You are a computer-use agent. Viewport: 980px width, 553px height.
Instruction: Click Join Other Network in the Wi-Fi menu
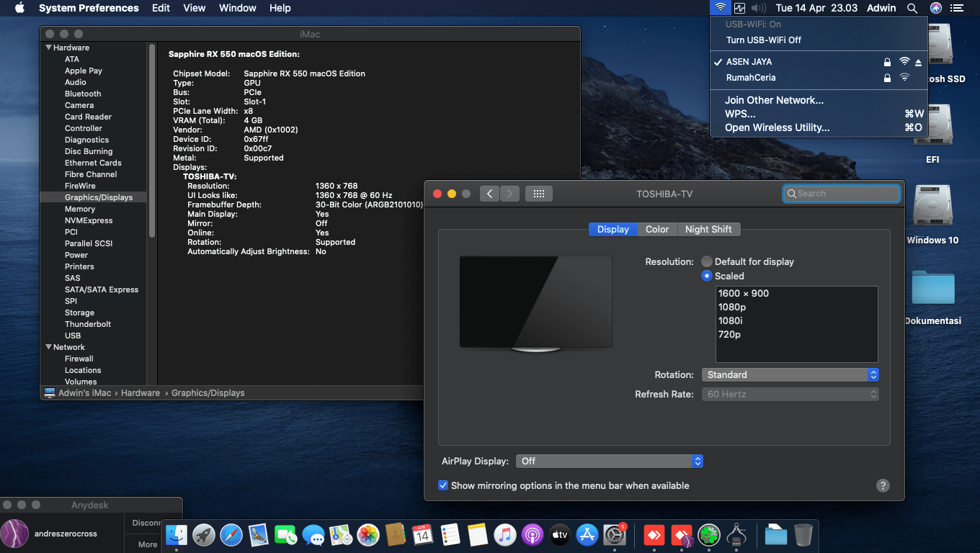click(773, 100)
